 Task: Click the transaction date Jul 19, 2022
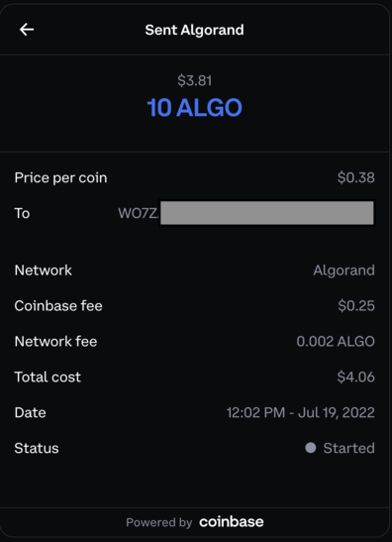click(337, 413)
